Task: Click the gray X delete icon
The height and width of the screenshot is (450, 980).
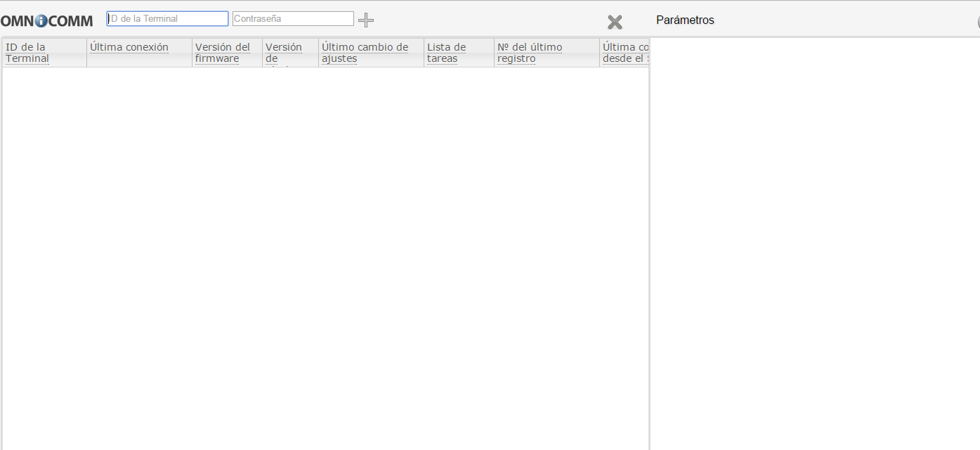Action: (x=615, y=22)
